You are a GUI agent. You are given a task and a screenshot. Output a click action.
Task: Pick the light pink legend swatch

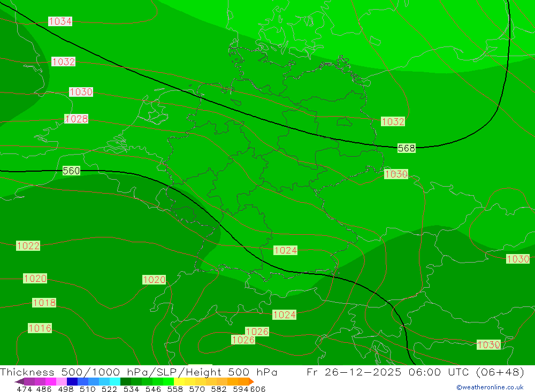[60, 381]
